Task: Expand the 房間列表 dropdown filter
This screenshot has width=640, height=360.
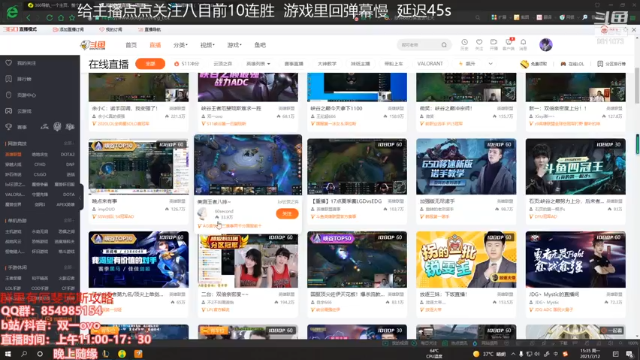Action: point(258,64)
